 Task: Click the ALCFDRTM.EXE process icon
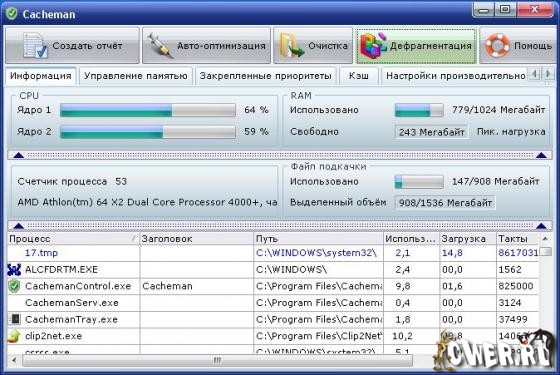pyautogui.click(x=14, y=270)
